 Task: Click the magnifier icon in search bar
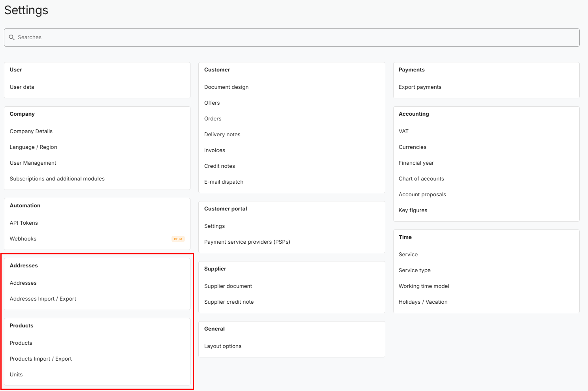point(12,38)
